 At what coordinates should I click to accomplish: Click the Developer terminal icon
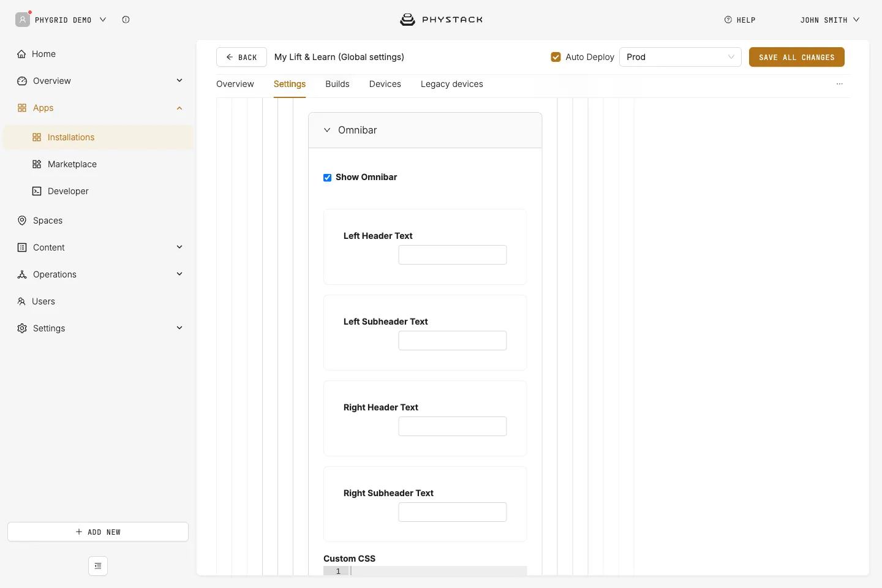point(37,191)
